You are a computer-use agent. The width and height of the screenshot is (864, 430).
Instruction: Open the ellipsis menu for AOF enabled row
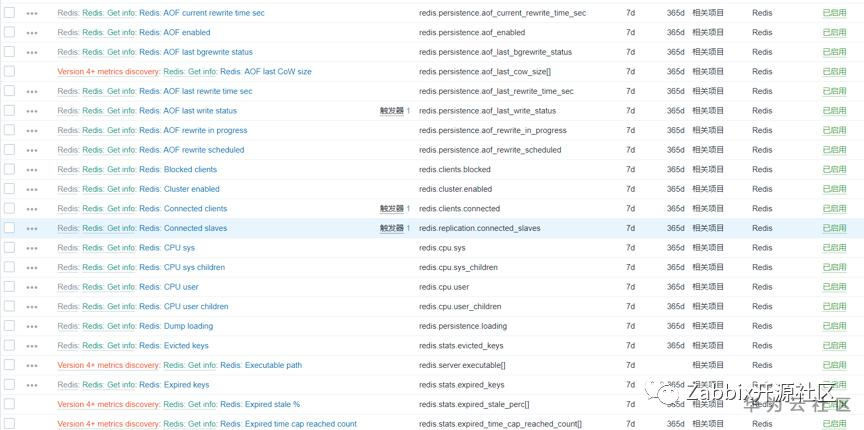(x=32, y=33)
